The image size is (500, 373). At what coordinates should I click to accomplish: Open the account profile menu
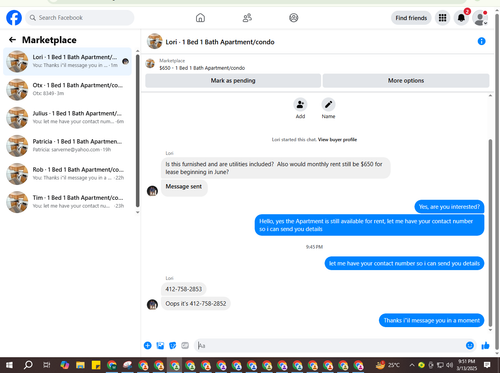tap(480, 18)
